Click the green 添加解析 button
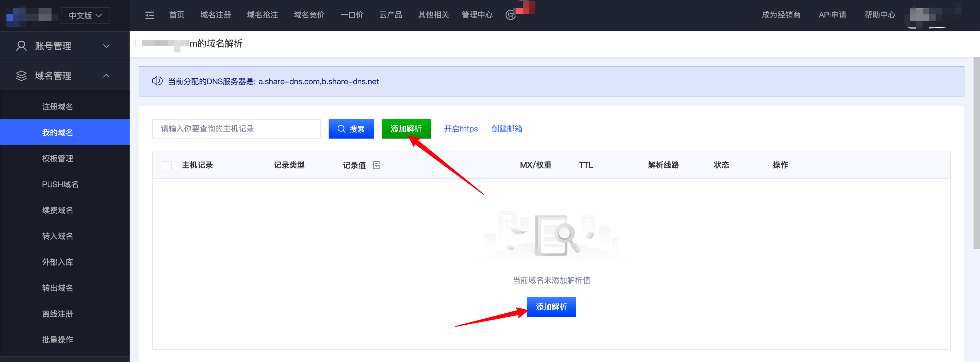Viewport: 980px width, 362px height. [406, 129]
